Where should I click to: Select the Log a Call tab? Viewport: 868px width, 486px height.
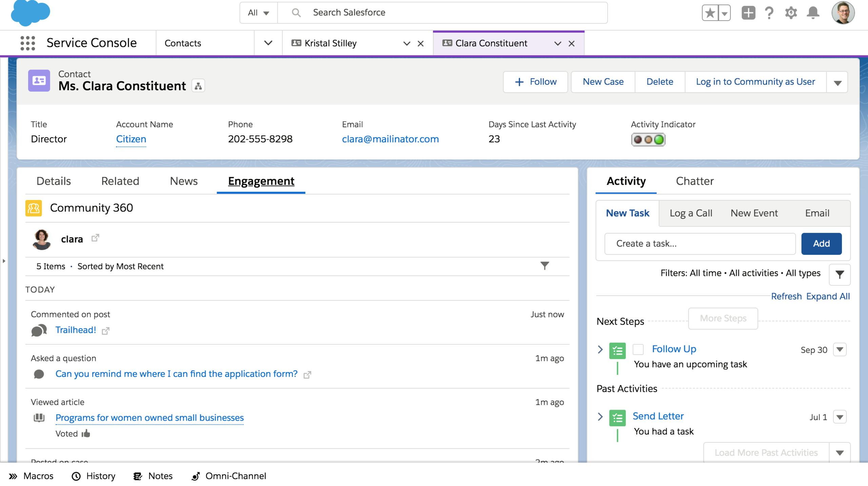click(x=691, y=213)
